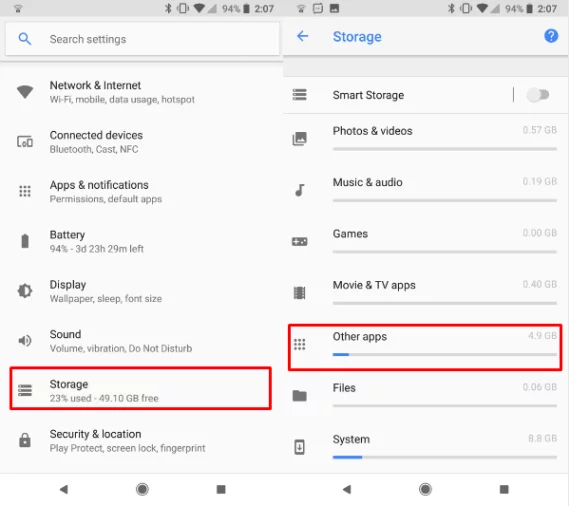Tap Back button on Storage screen navigation bar
The width and height of the screenshot is (570, 506).
pos(347,489)
